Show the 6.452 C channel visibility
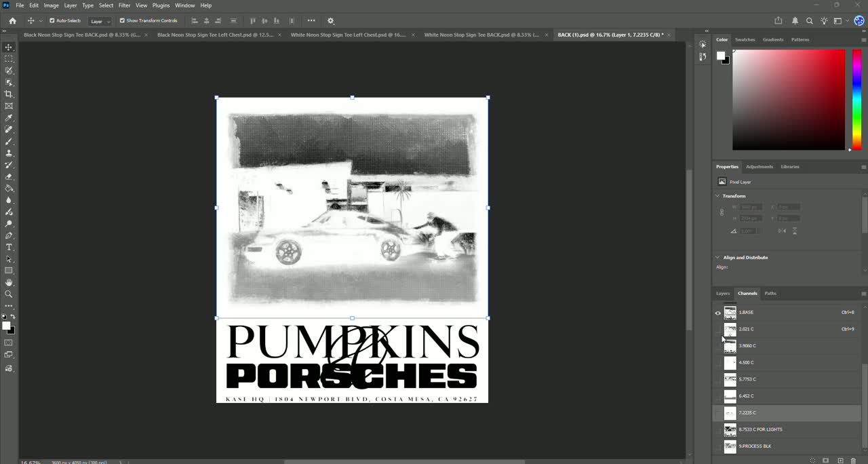 718,396
